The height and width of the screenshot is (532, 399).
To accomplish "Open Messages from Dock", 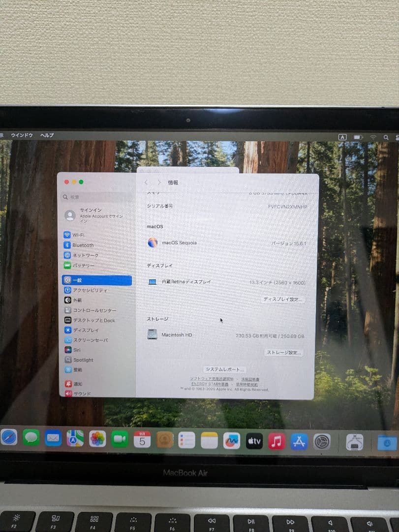I will [31, 437].
